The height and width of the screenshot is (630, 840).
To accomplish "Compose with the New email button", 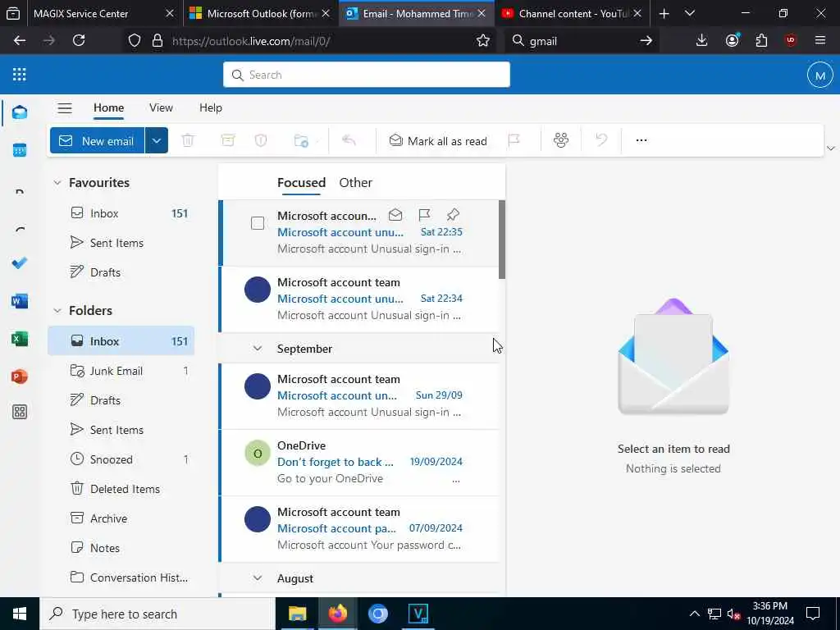I will 98,141.
